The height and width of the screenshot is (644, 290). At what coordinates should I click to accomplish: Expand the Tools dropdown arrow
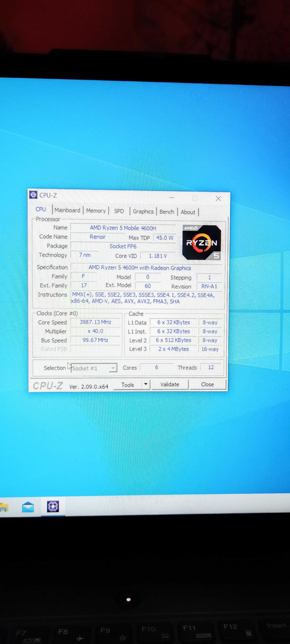point(146,384)
